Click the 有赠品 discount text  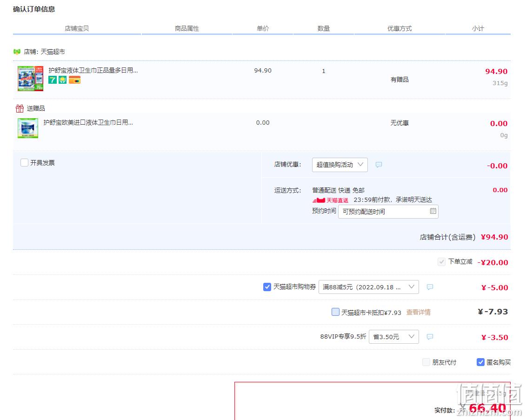click(x=399, y=80)
